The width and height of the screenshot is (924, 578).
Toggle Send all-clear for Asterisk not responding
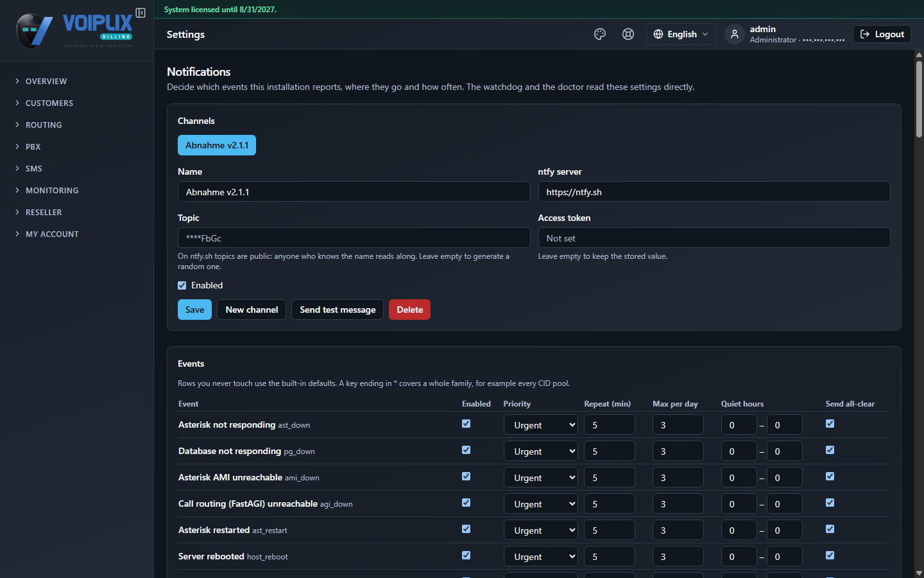pyautogui.click(x=830, y=424)
